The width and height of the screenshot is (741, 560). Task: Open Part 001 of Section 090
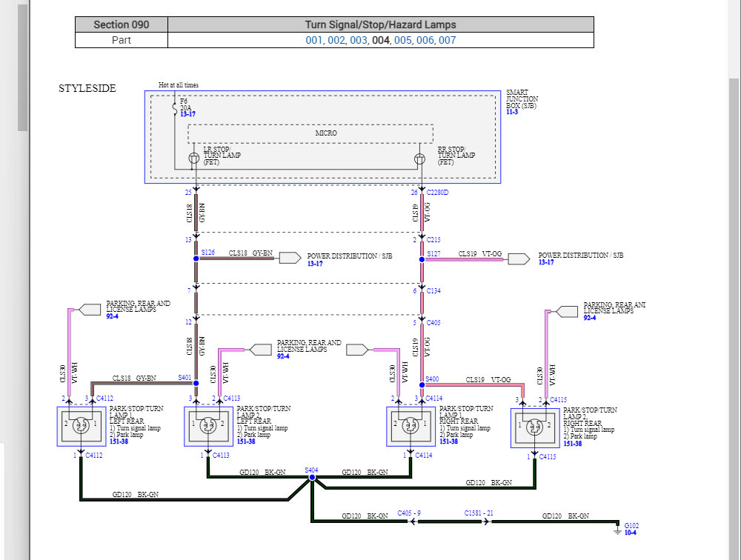click(313, 40)
